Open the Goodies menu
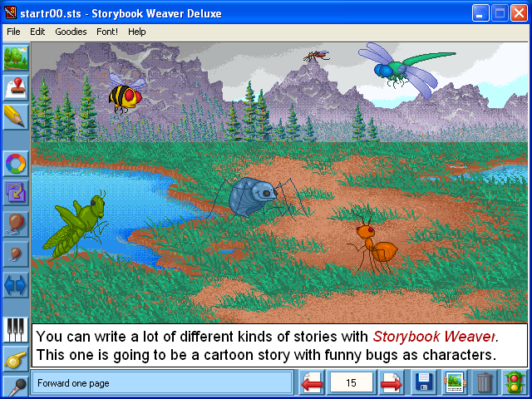 coord(71,32)
